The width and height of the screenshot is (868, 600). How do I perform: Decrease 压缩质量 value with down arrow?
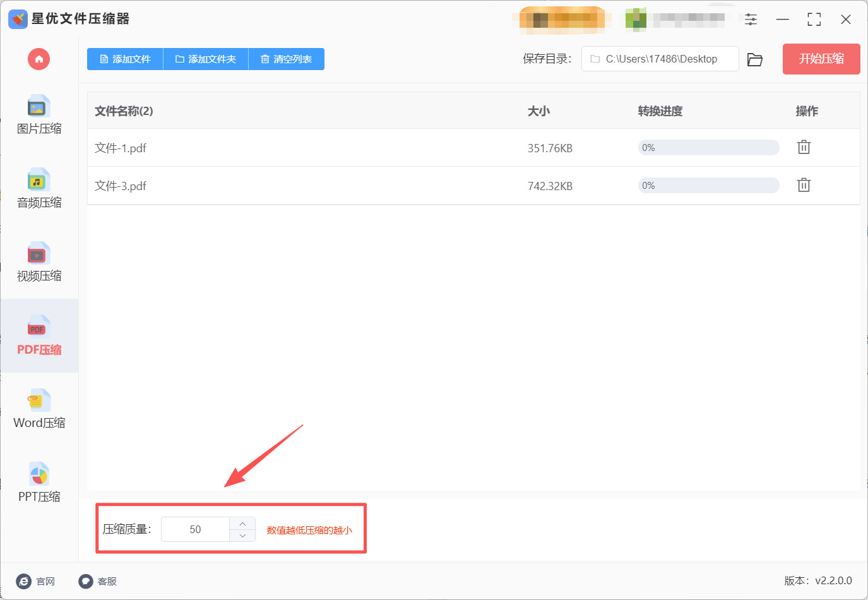pyautogui.click(x=242, y=536)
